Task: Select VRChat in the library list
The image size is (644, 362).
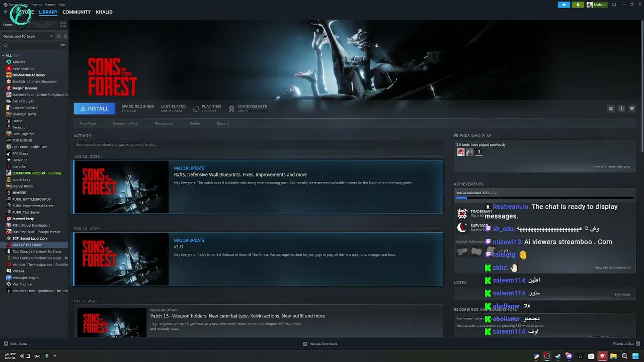Action: click(18, 271)
